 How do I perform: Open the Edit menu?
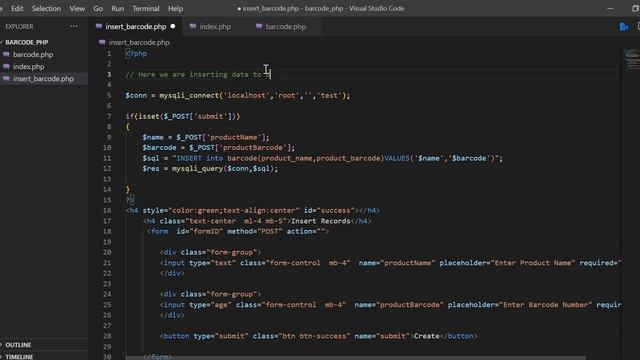[17, 9]
